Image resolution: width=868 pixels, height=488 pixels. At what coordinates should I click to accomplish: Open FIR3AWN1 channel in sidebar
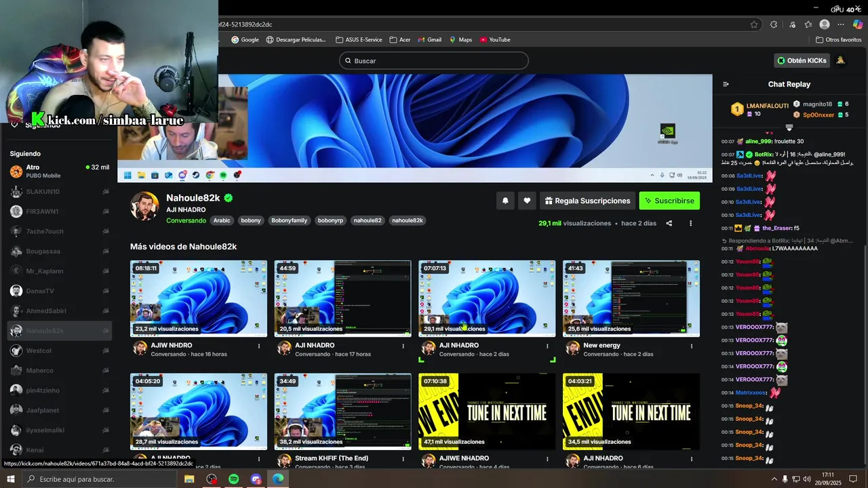(59, 211)
